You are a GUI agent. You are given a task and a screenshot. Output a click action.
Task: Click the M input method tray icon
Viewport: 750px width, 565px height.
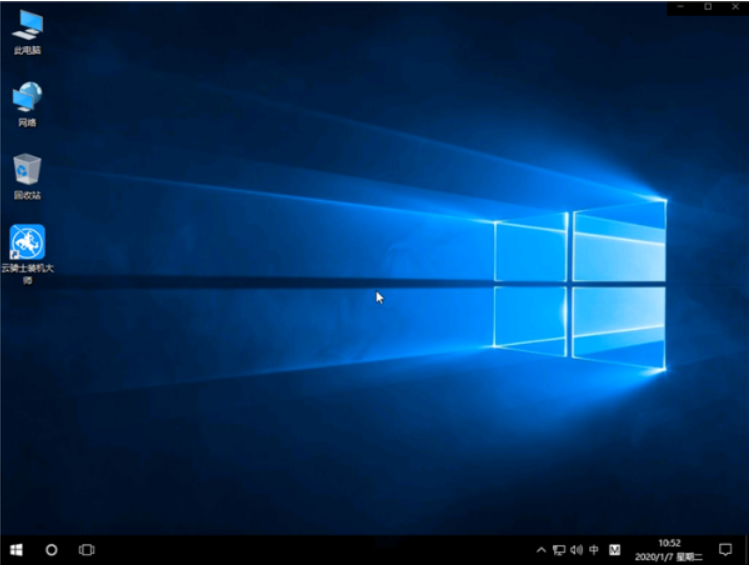pos(616,550)
